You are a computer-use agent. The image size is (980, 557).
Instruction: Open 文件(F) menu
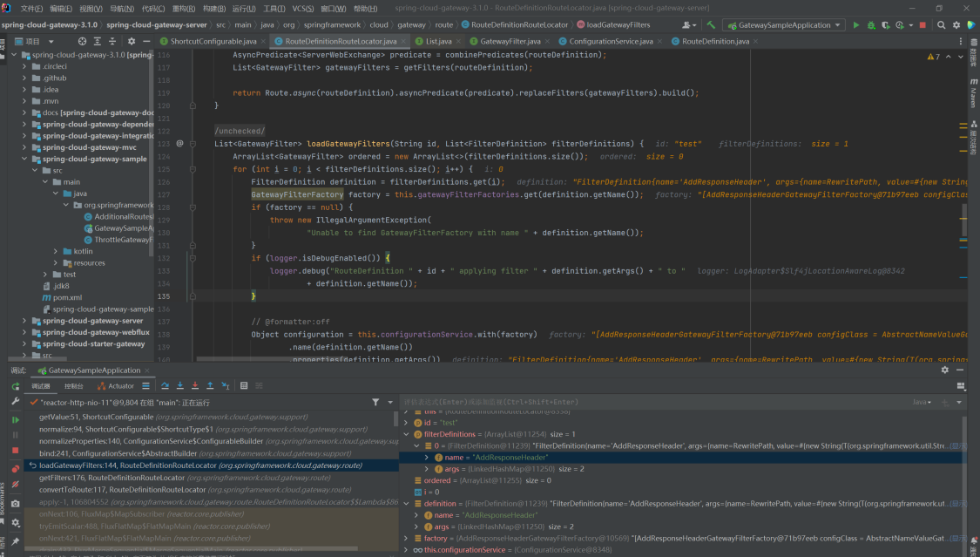pos(32,9)
